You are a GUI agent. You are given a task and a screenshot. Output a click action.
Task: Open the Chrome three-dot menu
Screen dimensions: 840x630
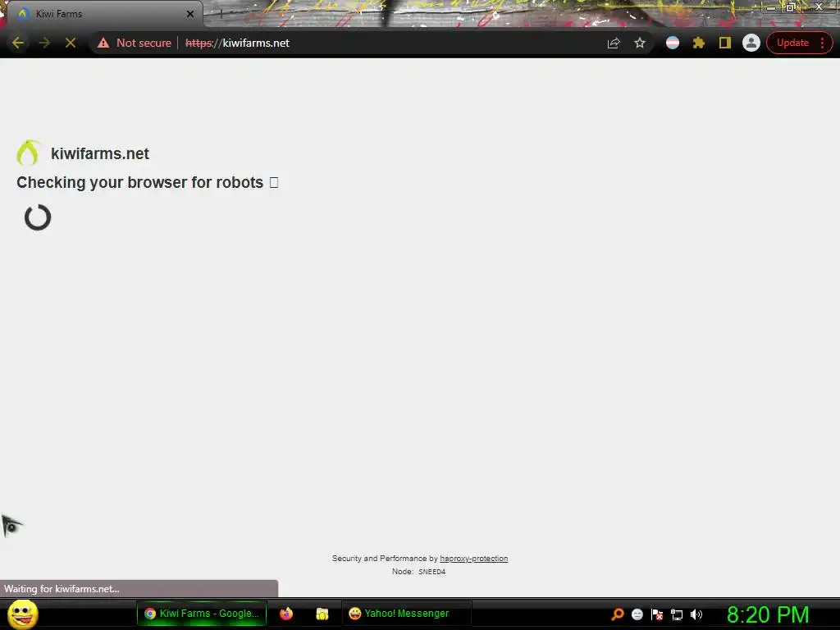click(822, 43)
